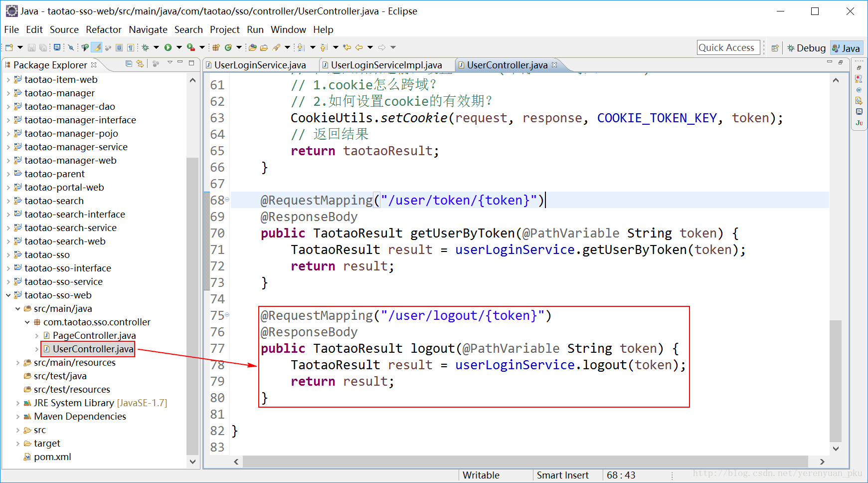Open the Refactor menu
This screenshot has width=868, height=483.
(104, 29)
